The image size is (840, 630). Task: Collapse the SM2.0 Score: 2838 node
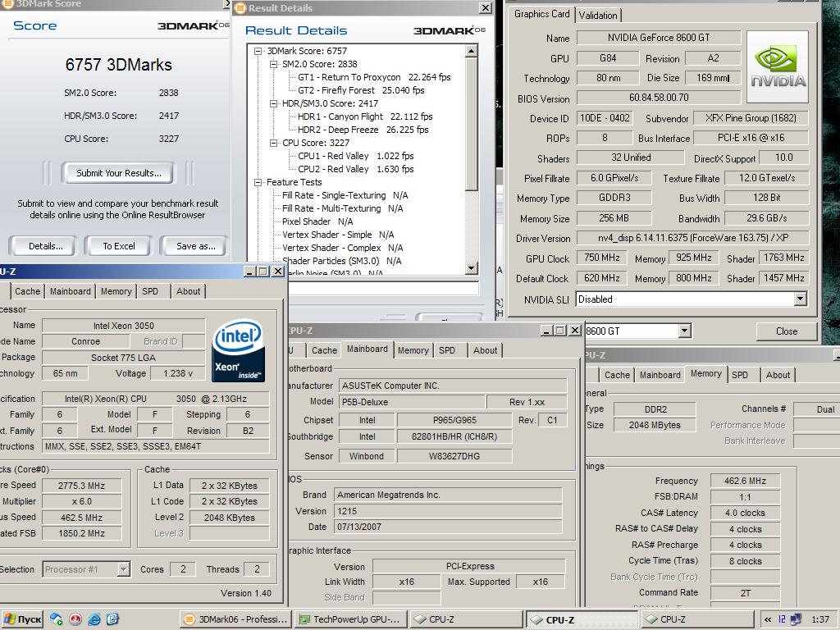pyautogui.click(x=274, y=64)
